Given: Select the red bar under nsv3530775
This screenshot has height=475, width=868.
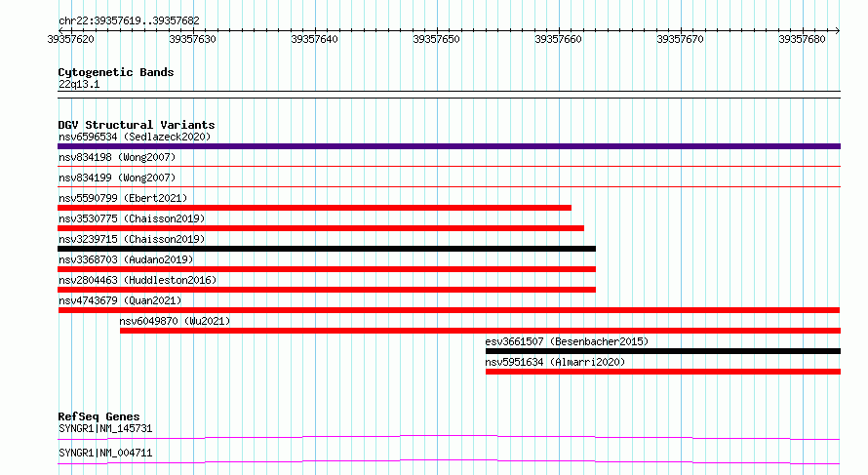Looking at the screenshot, I should (321, 228).
